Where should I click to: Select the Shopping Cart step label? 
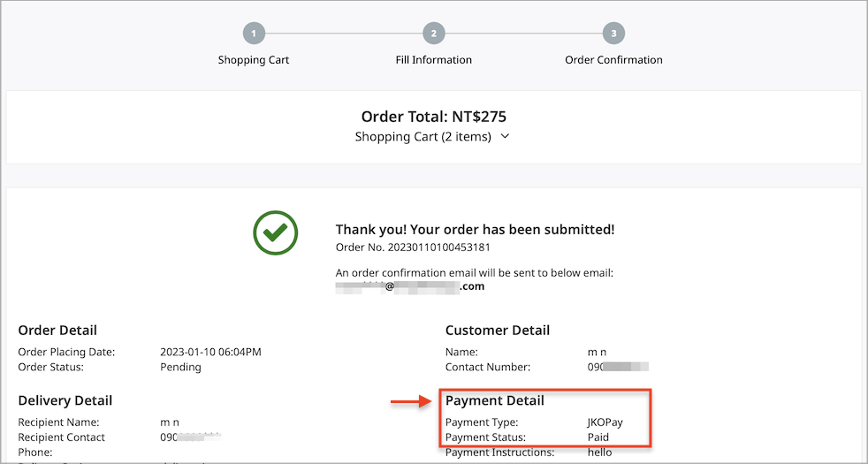(254, 60)
